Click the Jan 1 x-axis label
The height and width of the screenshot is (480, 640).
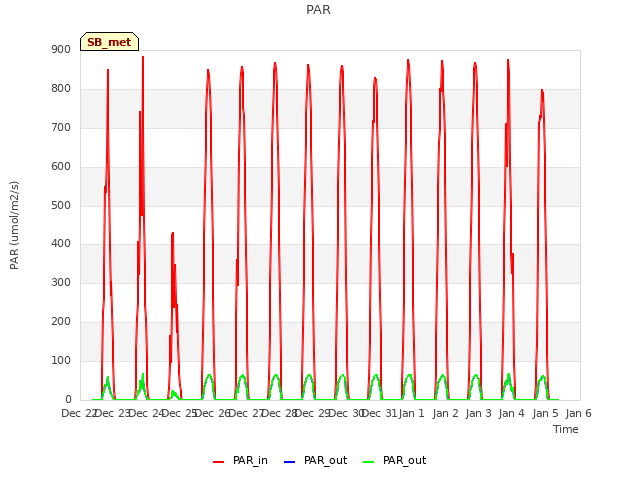click(x=412, y=414)
